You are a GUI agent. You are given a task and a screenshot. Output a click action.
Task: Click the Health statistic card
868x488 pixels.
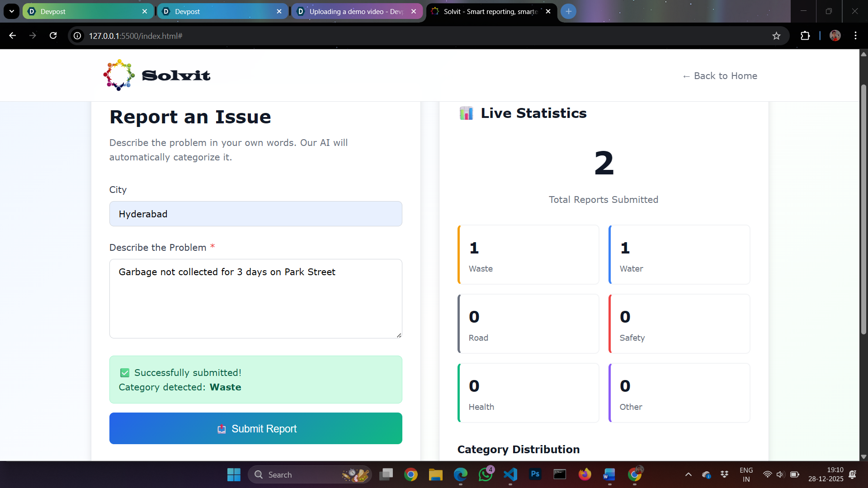(528, 393)
